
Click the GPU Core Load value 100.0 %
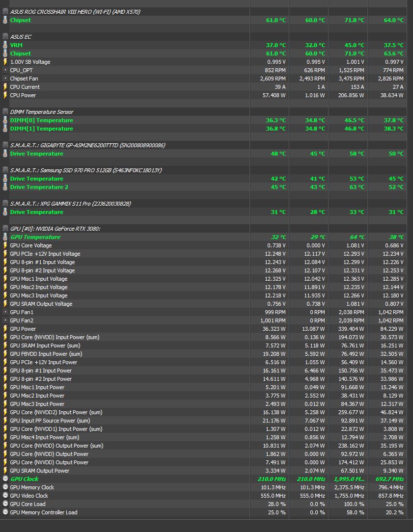pyautogui.click(x=354, y=504)
